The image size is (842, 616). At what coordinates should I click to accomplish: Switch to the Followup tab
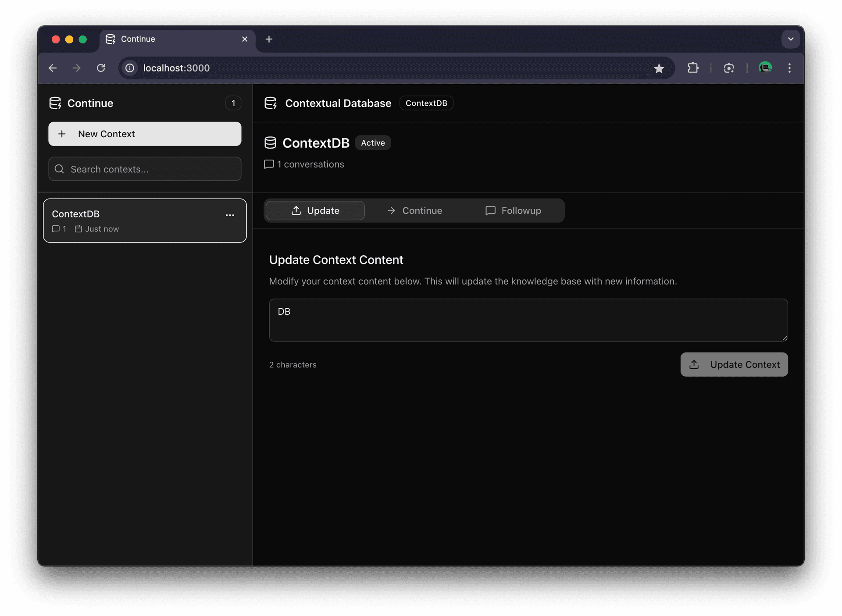pyautogui.click(x=513, y=211)
